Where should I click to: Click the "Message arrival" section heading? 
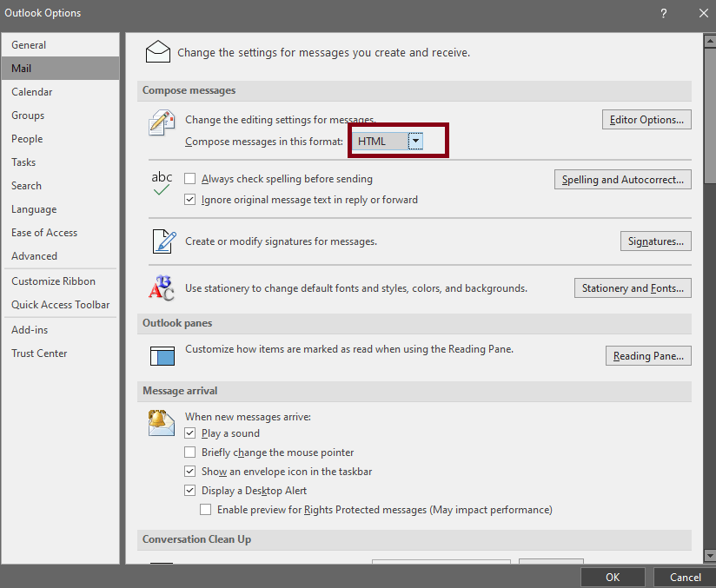coord(180,391)
